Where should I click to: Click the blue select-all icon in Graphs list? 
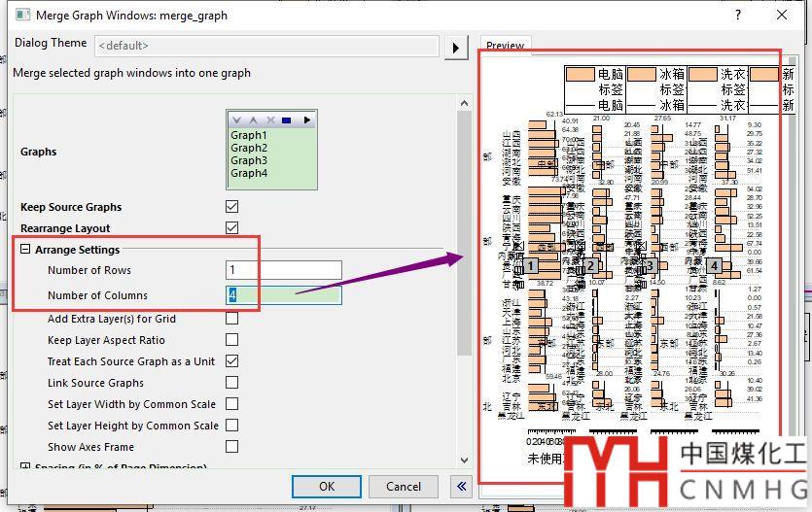point(287,120)
